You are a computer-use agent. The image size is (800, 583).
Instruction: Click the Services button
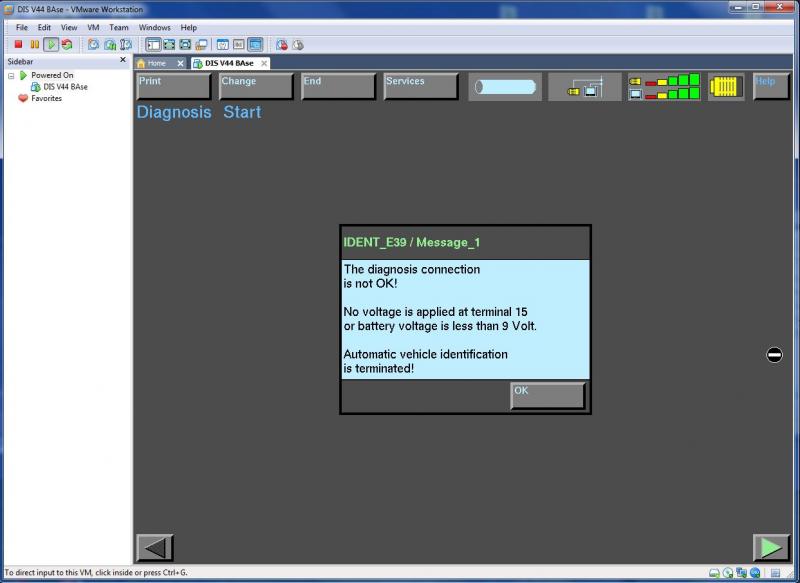(421, 86)
